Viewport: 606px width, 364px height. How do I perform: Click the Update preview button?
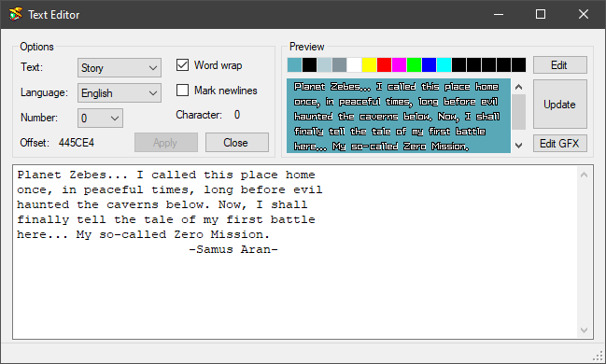coord(560,105)
